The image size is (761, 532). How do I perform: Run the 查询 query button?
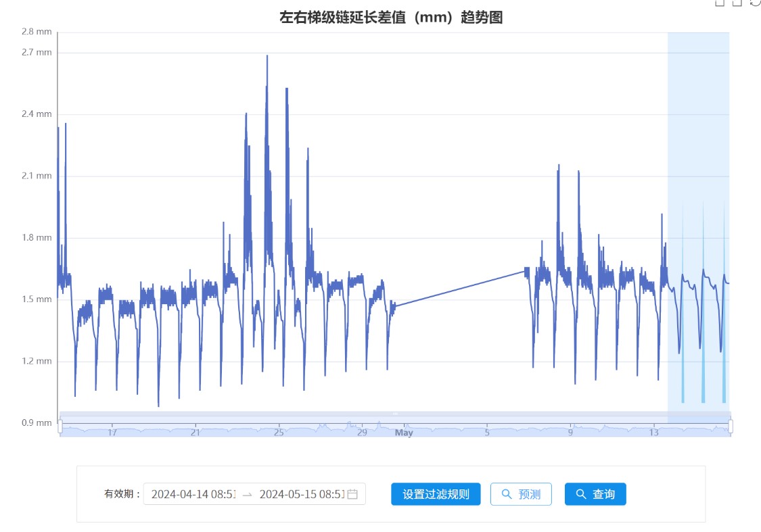[x=595, y=494]
